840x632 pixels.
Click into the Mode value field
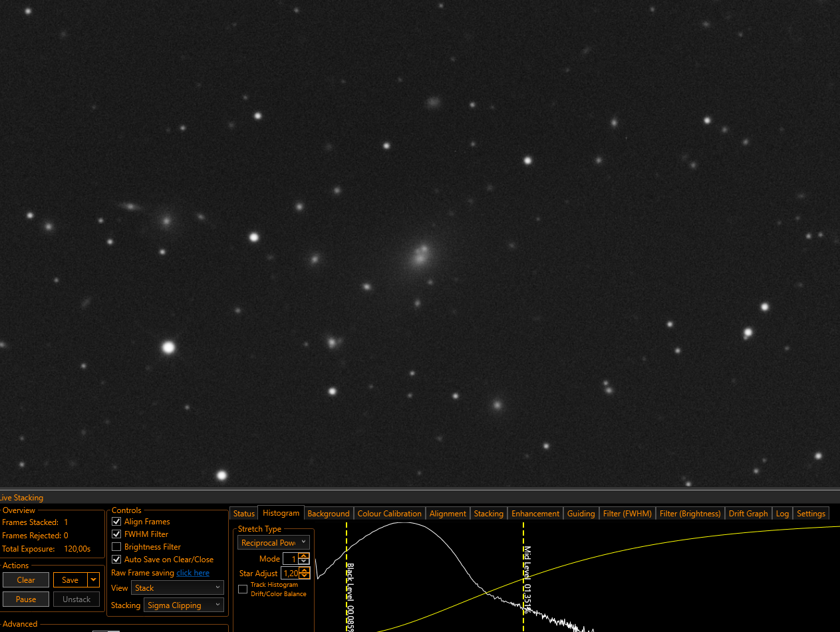point(291,559)
